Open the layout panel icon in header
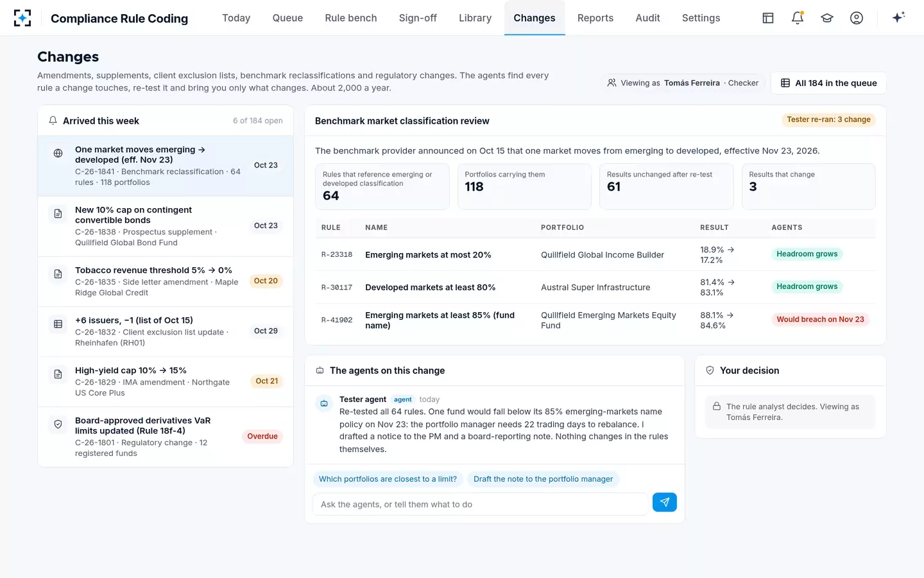Screen dimensions: 924x578 tap(768, 18)
